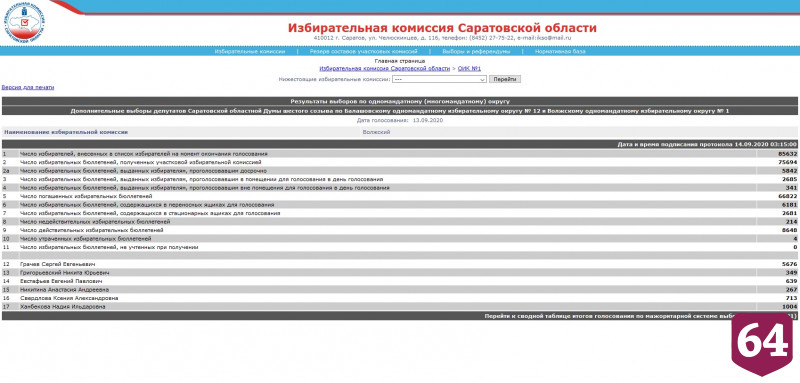Open Версия для печати link
This screenshot has height=383, width=800.
[28, 87]
